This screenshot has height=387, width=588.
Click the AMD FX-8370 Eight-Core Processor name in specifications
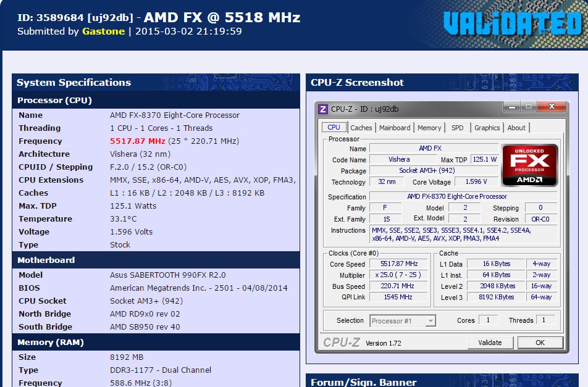(175, 115)
